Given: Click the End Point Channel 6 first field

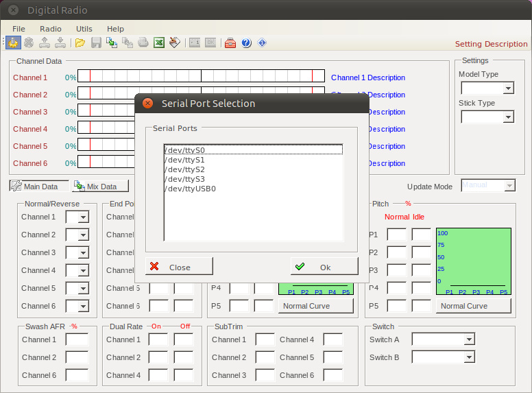Looking at the screenshot, I should click(158, 306).
